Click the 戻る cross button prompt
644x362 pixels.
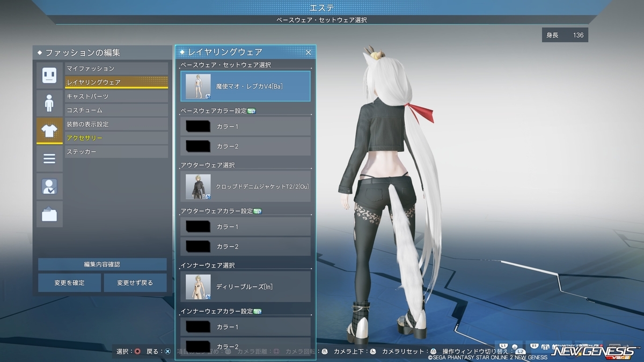[167, 352]
